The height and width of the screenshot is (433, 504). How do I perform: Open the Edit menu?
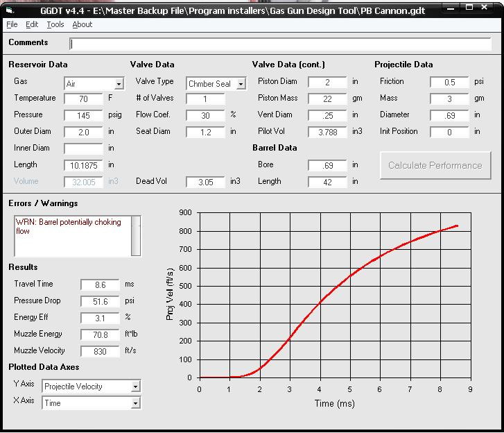click(32, 24)
